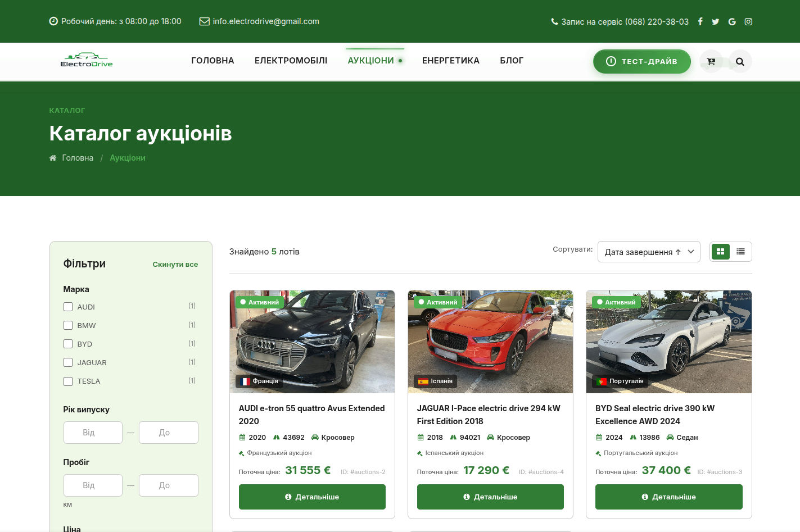
Task: Click the info.electrodrive@gmail.com email link
Action: 266,21
